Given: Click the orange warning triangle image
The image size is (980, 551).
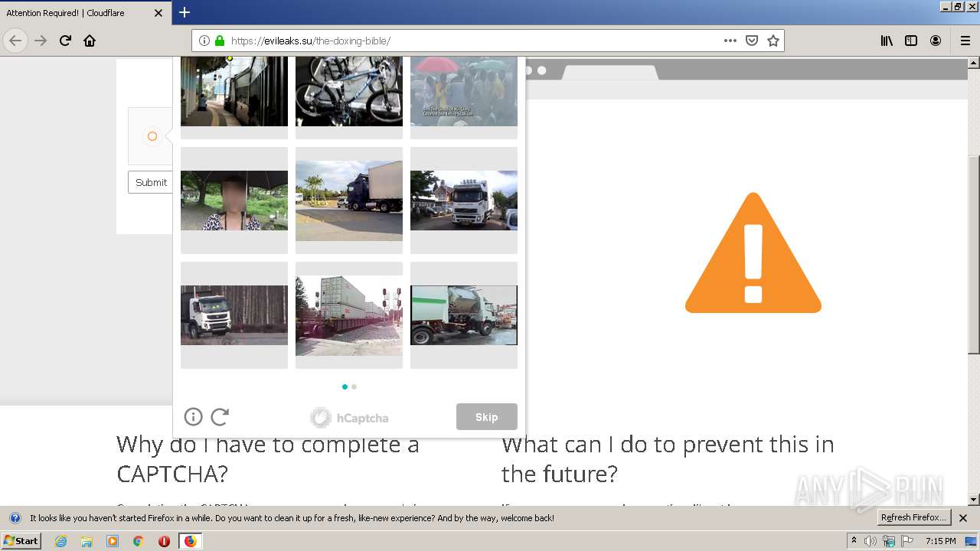Looking at the screenshot, I should tap(753, 253).
